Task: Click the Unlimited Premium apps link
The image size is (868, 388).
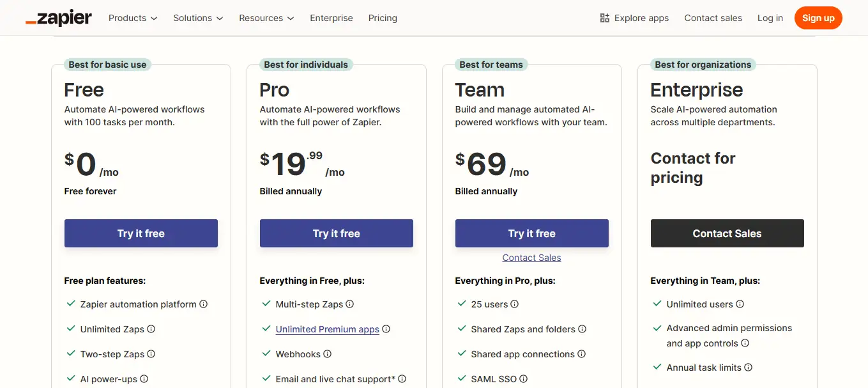Action: point(327,329)
